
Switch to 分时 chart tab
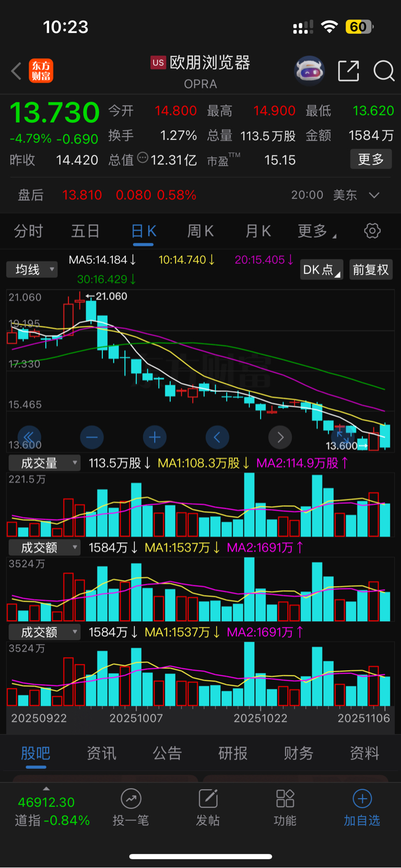(28, 231)
